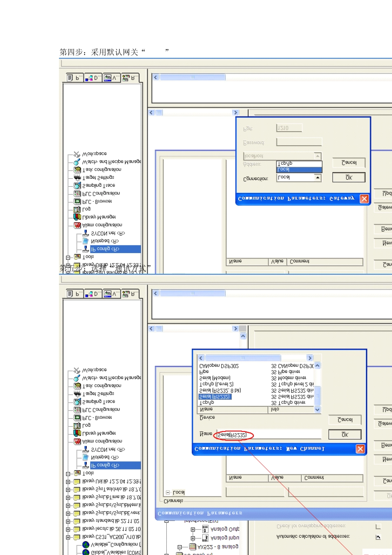Image resolution: width=392 pixels, height=555 pixels.
Task: Open Target Settings icon in Gateway screenshot
Action: point(77,178)
